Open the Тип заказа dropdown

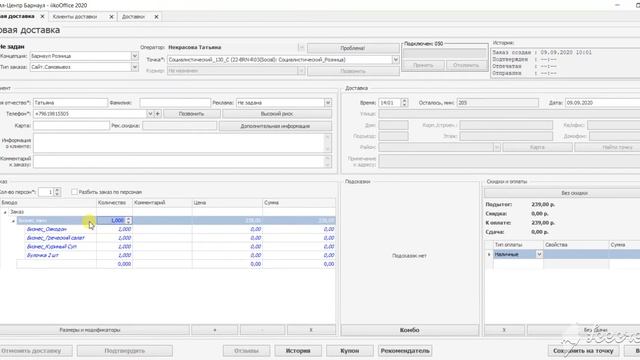click(x=135, y=67)
